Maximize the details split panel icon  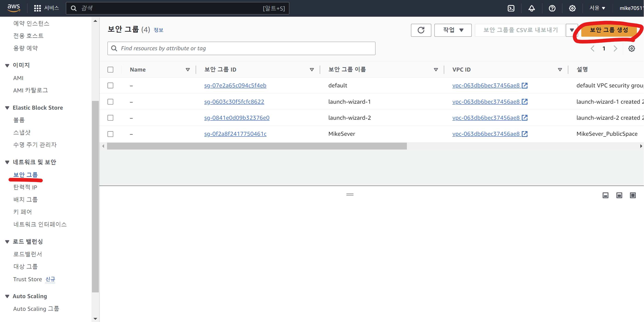pyautogui.click(x=633, y=195)
